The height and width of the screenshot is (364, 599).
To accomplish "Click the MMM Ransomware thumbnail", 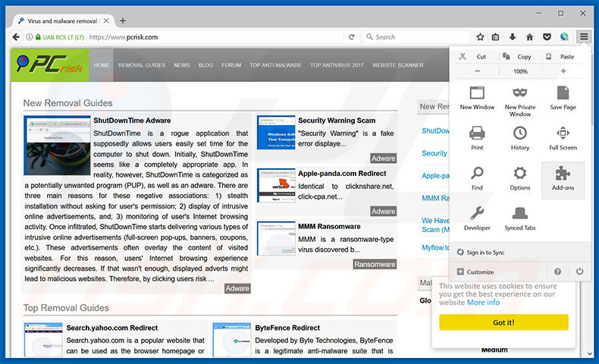I will click(276, 238).
